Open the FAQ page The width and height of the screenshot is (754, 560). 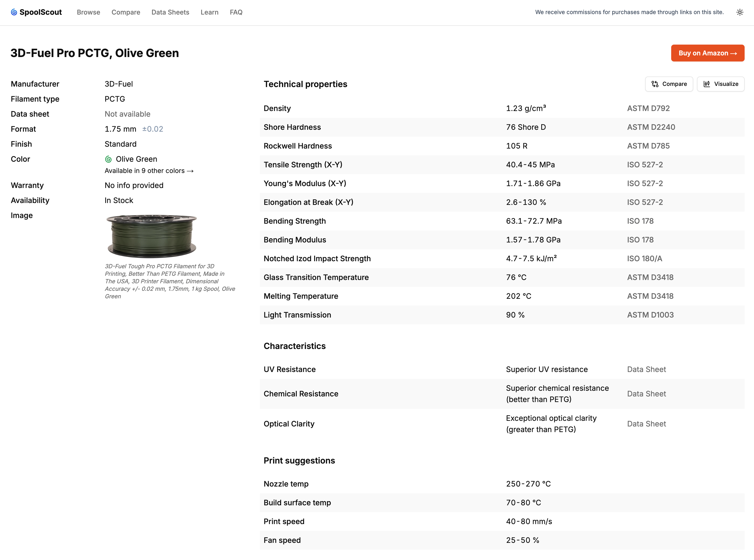pyautogui.click(x=236, y=12)
